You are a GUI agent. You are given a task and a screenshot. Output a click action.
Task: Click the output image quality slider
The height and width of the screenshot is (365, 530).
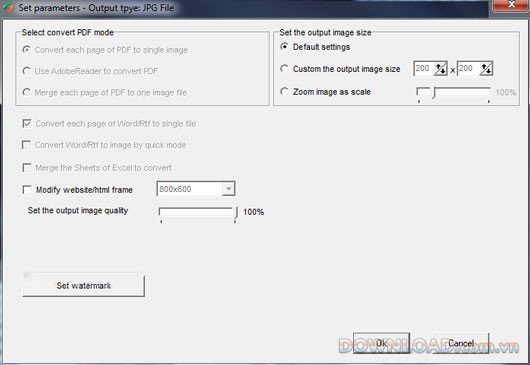[198, 214]
